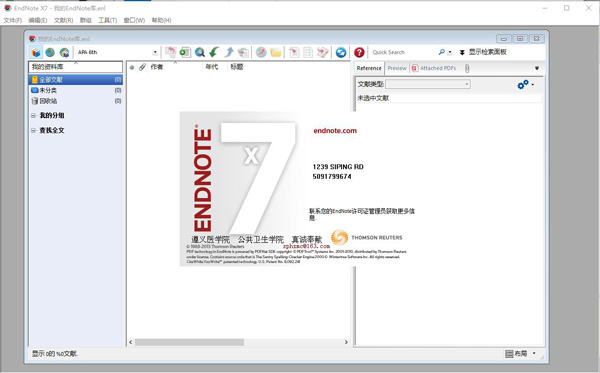Open the APA 6th output style dropdown
600x373 pixels.
[155, 52]
